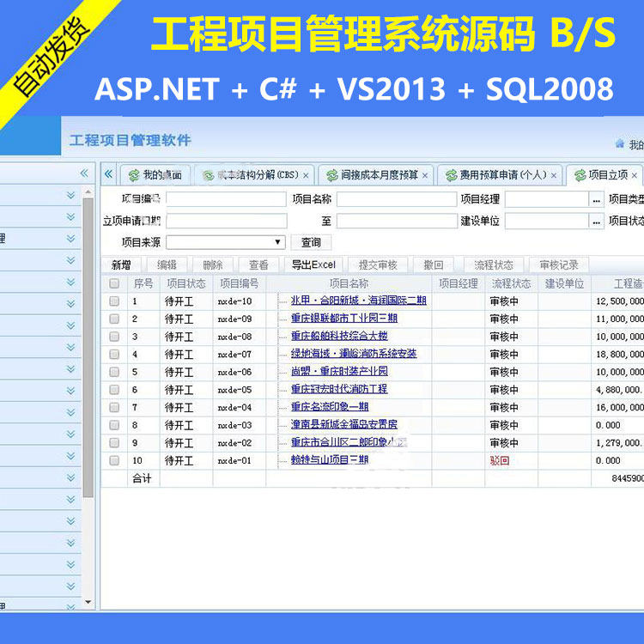This screenshot has height=644, width=644.
Task: Click the 项目名称 input field
Action: click(397, 199)
